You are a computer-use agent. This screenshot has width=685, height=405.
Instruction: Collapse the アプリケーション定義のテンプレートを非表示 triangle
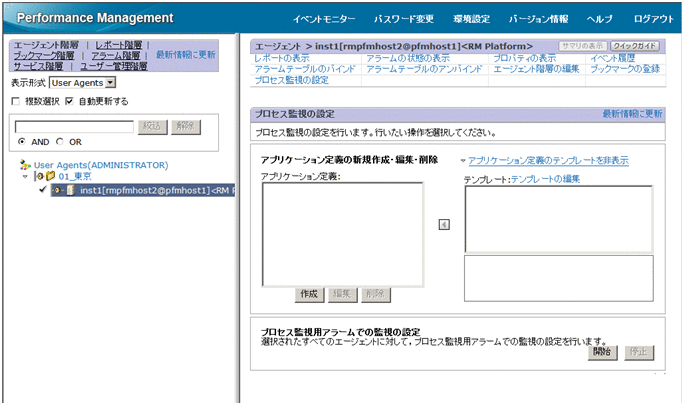tap(463, 160)
